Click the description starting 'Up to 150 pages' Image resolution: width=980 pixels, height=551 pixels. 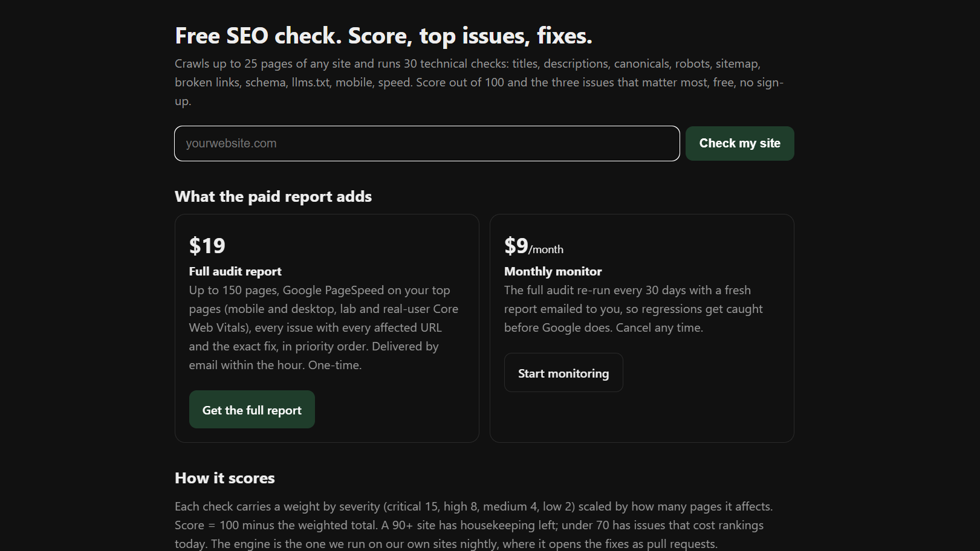[x=323, y=327]
